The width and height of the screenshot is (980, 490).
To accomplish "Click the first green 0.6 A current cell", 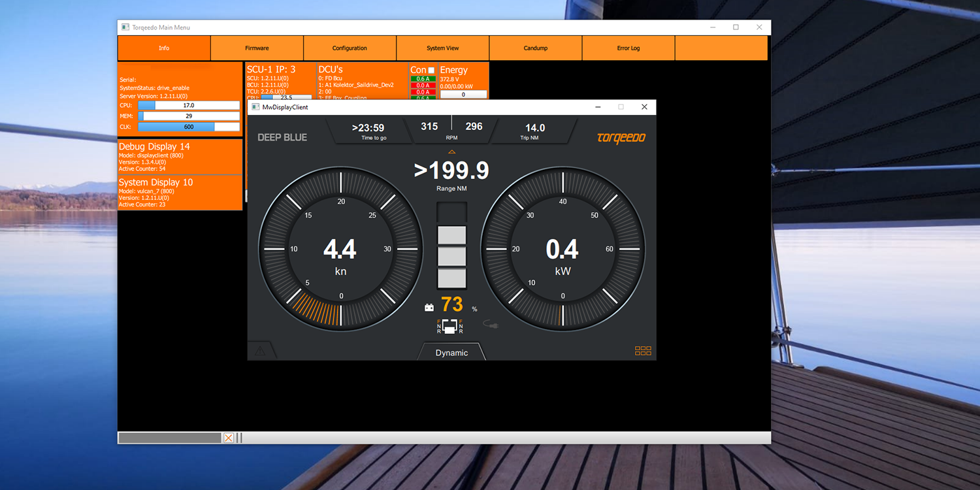I will point(423,79).
